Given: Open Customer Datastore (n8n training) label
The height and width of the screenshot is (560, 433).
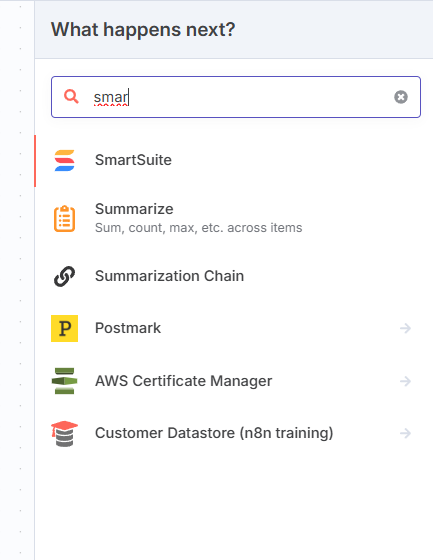Looking at the screenshot, I should pos(214,433).
